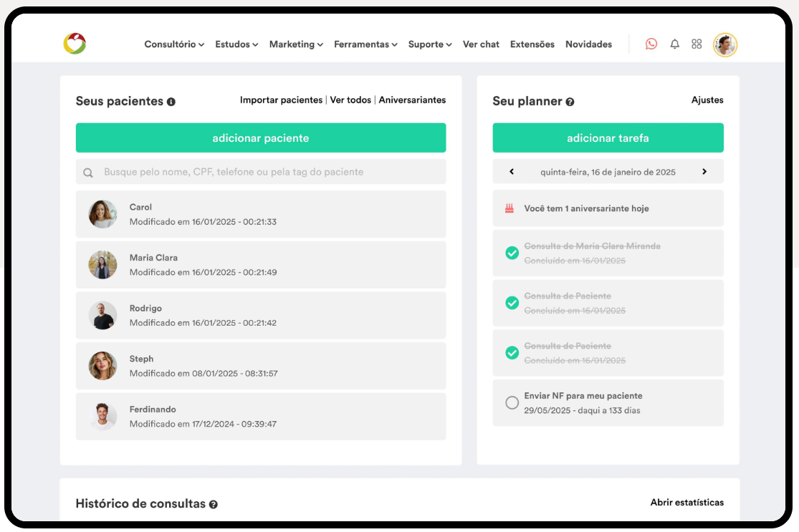Expand the Marketing dropdown
799x532 pixels.
(296, 44)
